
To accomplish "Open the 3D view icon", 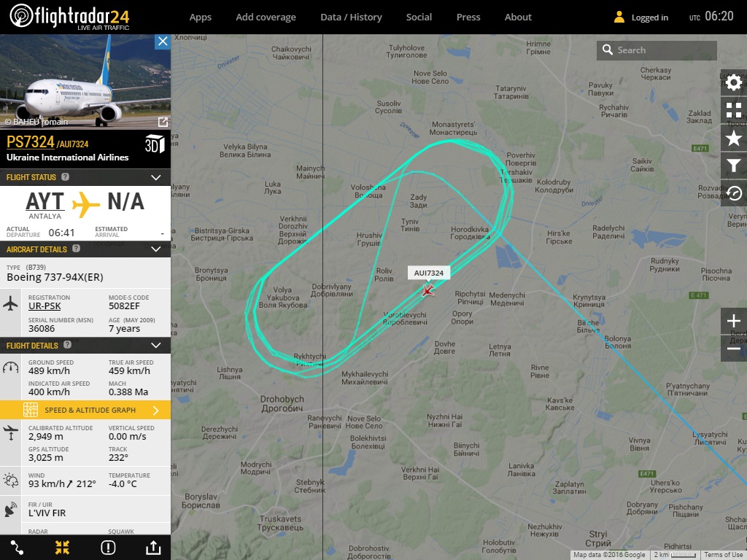I will 155,144.
